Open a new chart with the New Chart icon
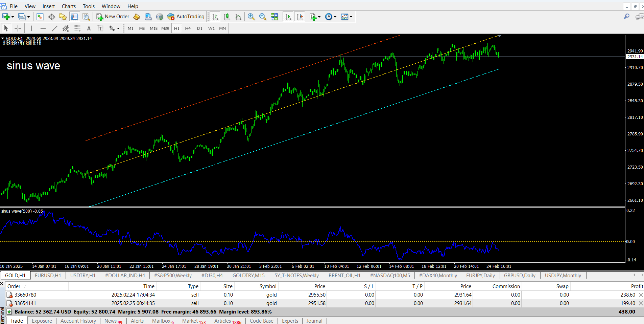Image resolution: width=644 pixels, height=324 pixels. point(6,17)
